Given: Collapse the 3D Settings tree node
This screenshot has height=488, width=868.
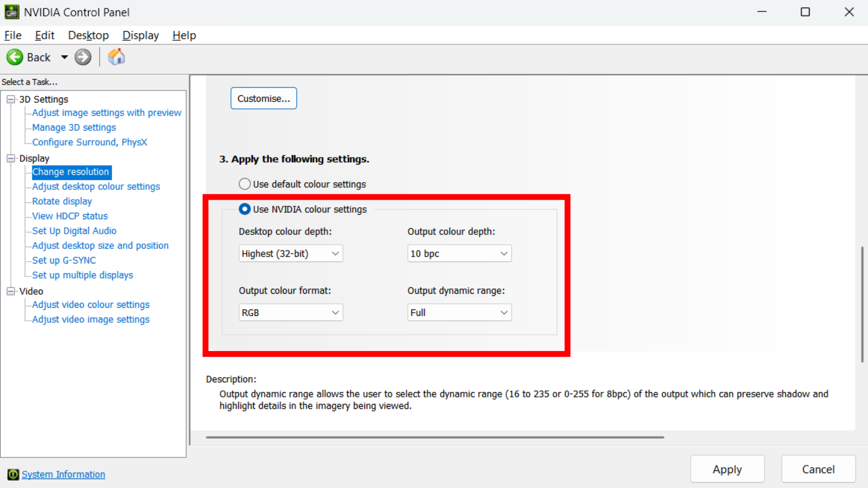Looking at the screenshot, I should [x=11, y=99].
